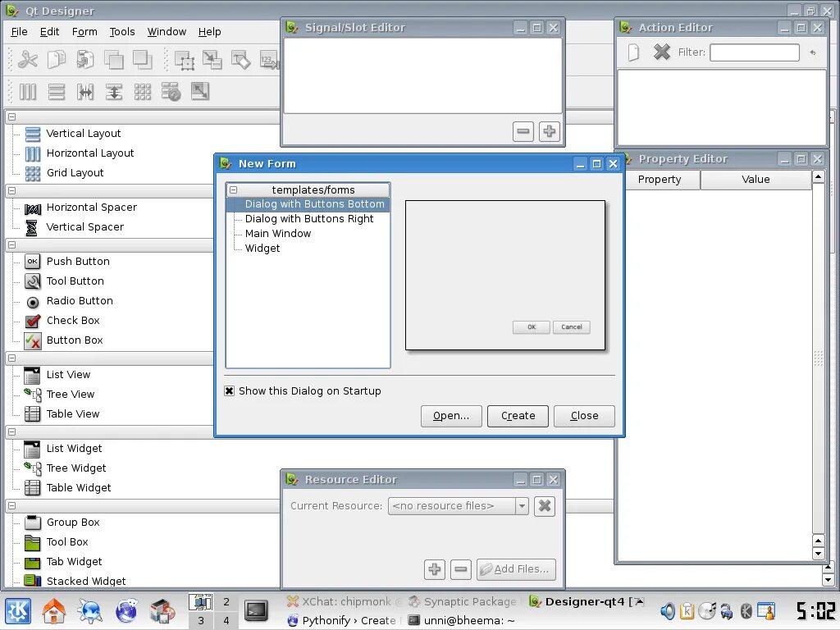Click remove resource file X button in Resource Editor
The height and width of the screenshot is (630, 840).
click(545, 505)
